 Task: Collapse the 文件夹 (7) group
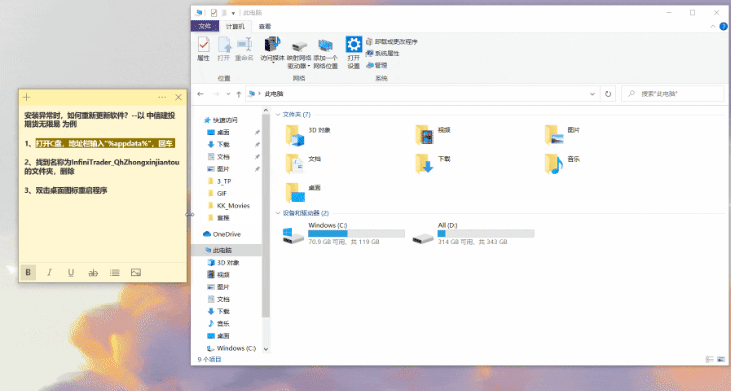[278, 114]
